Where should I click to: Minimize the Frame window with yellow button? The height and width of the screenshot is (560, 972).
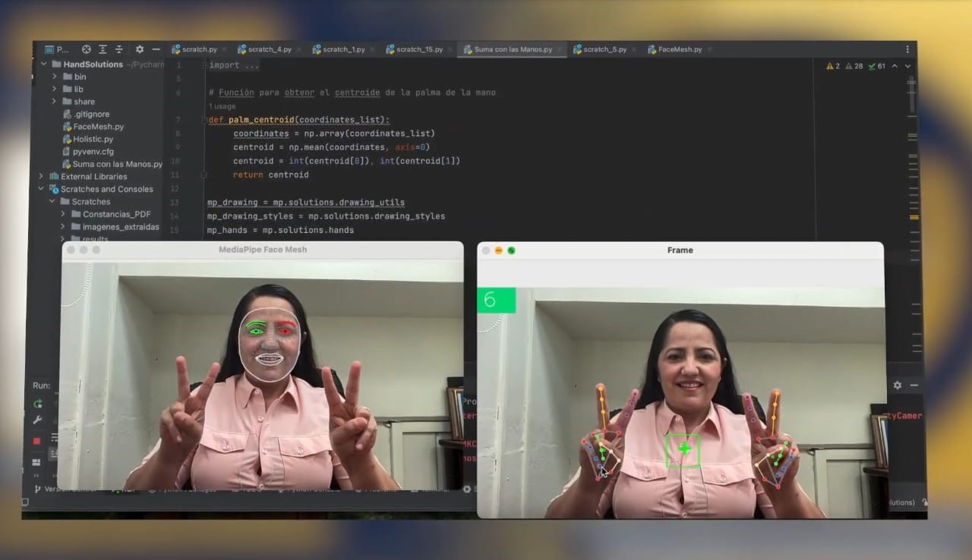[x=498, y=250]
